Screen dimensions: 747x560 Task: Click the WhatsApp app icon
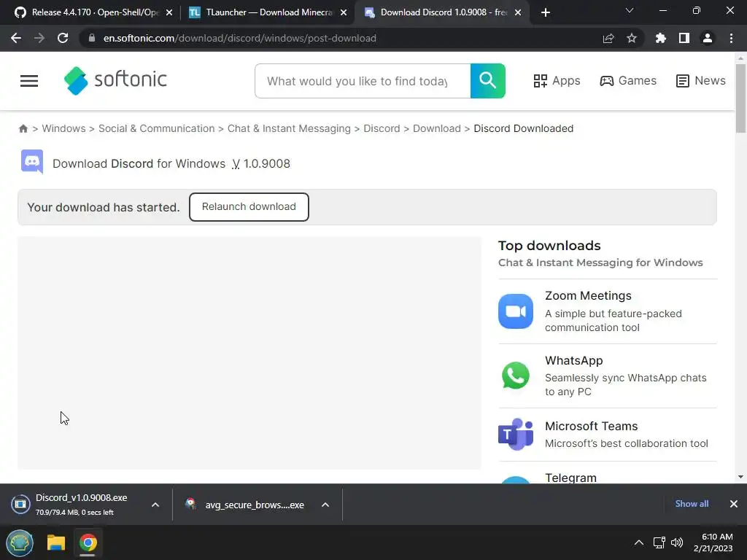pyautogui.click(x=516, y=376)
